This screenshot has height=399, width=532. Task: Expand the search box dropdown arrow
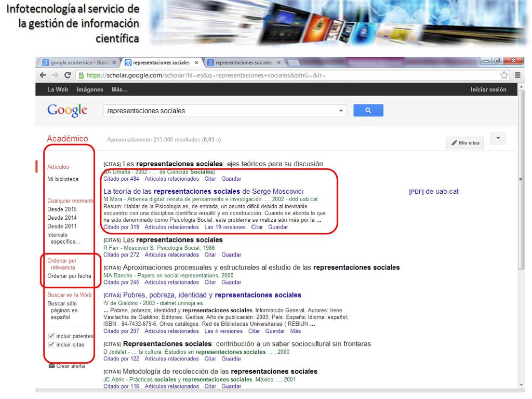point(341,111)
